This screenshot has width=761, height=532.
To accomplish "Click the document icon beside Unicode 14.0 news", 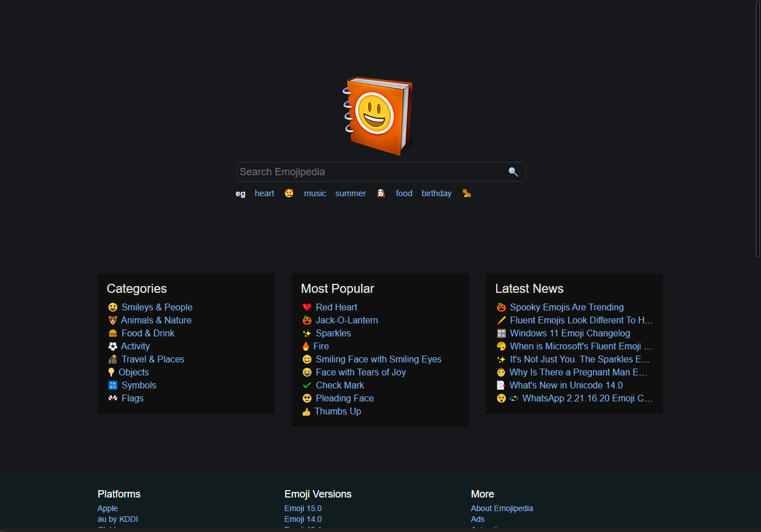I will [501, 386].
